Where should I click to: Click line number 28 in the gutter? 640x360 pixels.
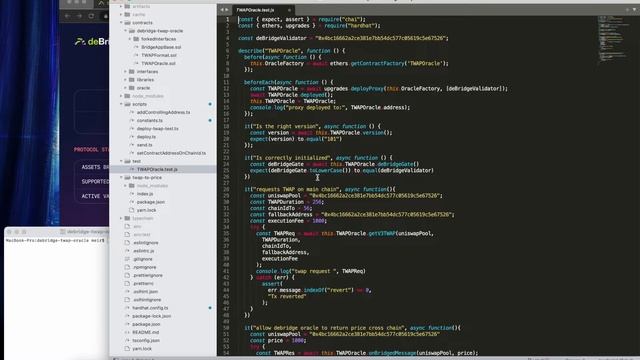point(226,189)
